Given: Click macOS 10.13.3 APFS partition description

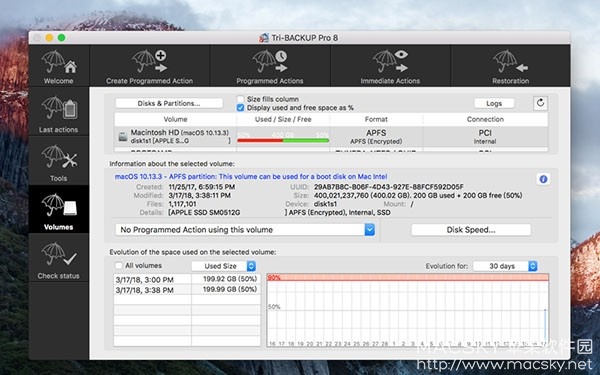Looking at the screenshot, I should [x=251, y=176].
